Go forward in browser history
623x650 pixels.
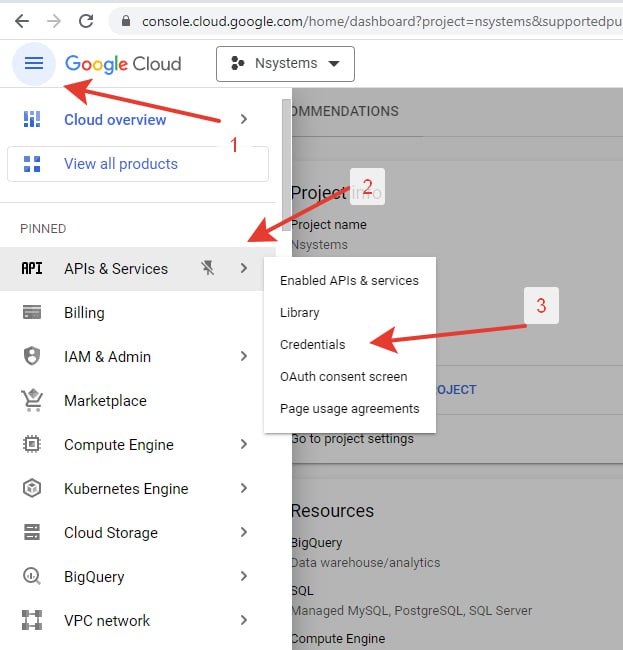point(54,21)
